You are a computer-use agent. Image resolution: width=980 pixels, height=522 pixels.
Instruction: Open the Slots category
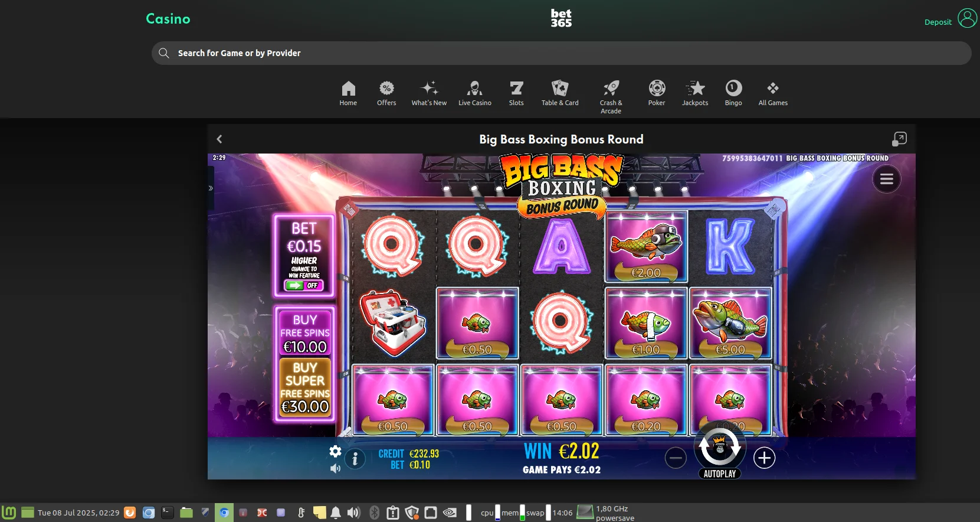pos(516,93)
